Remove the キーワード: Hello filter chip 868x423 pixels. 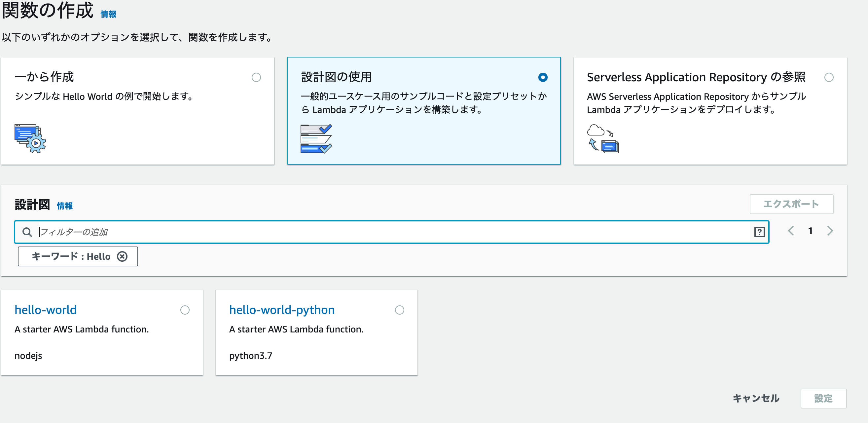click(x=122, y=256)
